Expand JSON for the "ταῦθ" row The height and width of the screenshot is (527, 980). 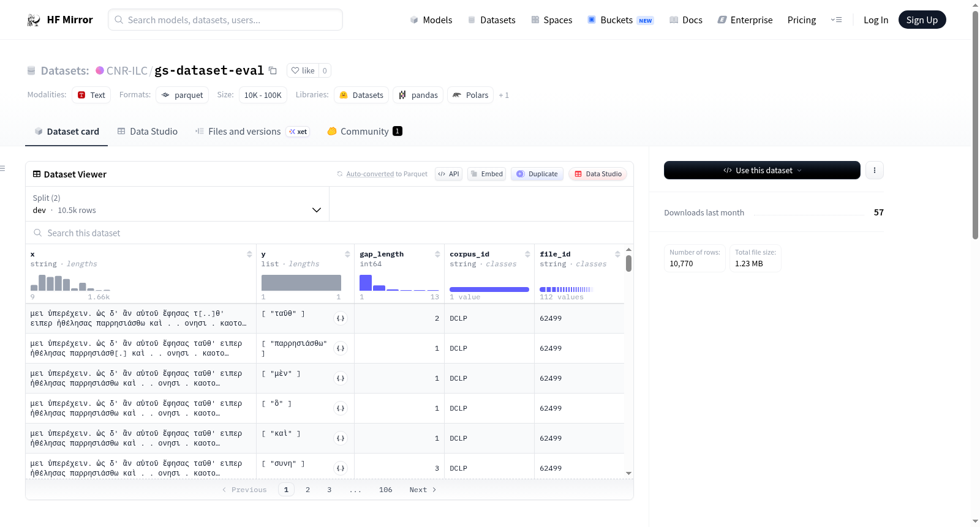341,318
